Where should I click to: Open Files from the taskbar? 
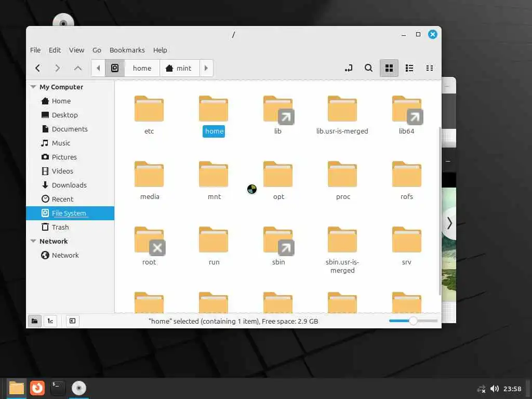click(x=16, y=388)
